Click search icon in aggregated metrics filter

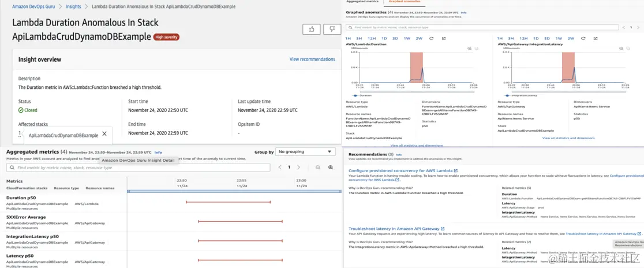tap(12, 167)
